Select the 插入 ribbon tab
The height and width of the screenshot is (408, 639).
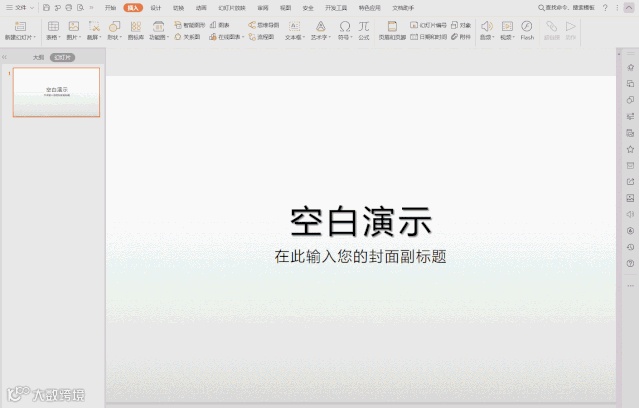(x=133, y=8)
